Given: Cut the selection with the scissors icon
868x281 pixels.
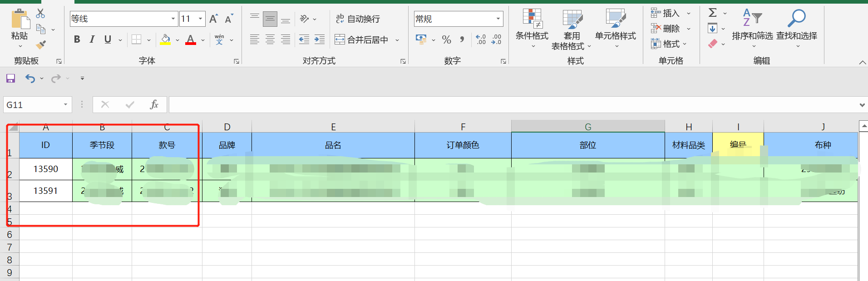Looking at the screenshot, I should [x=40, y=13].
